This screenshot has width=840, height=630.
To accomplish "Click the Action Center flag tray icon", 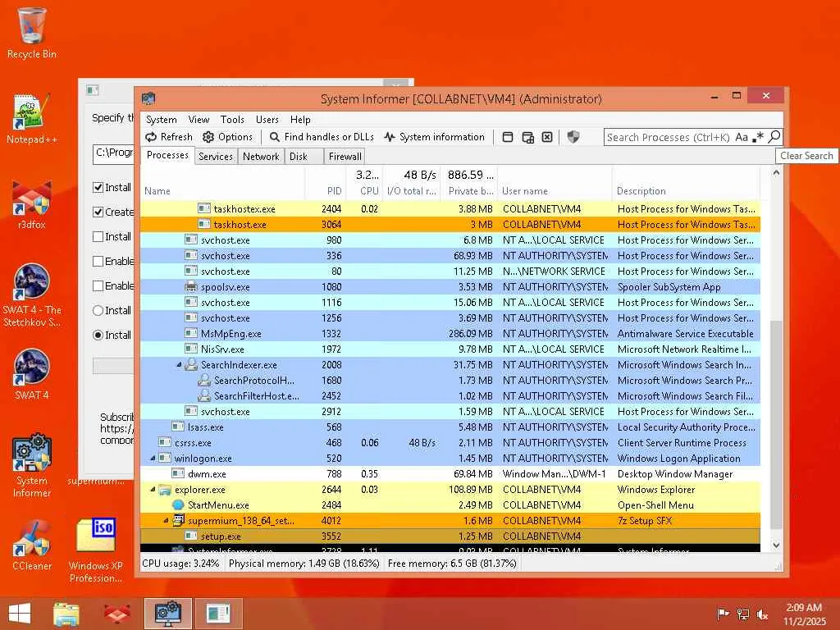I will (724, 614).
